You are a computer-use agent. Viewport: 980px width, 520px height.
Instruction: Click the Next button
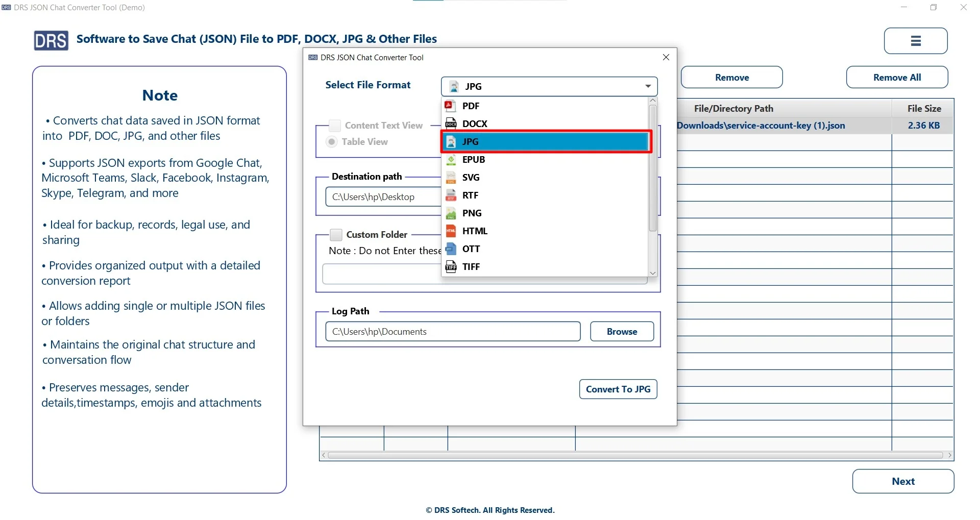[x=903, y=481]
